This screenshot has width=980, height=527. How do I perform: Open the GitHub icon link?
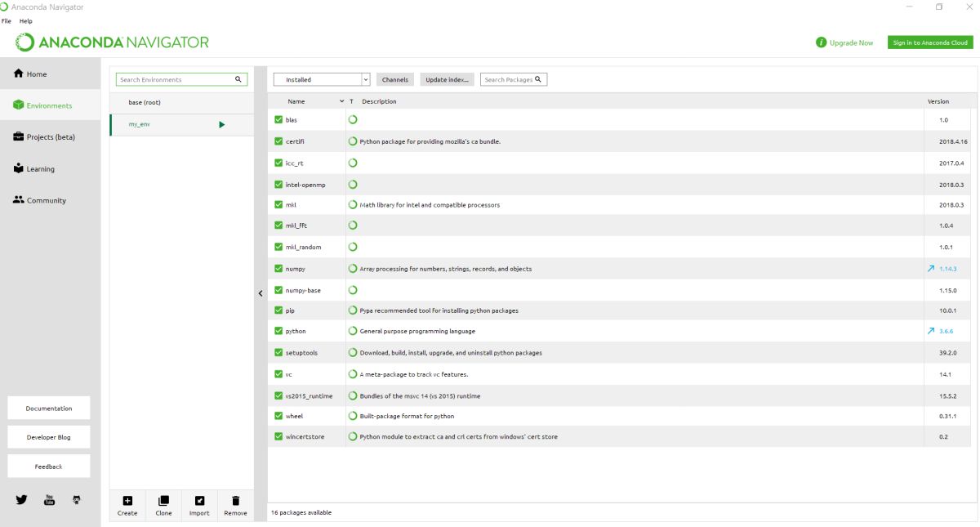pyautogui.click(x=77, y=499)
